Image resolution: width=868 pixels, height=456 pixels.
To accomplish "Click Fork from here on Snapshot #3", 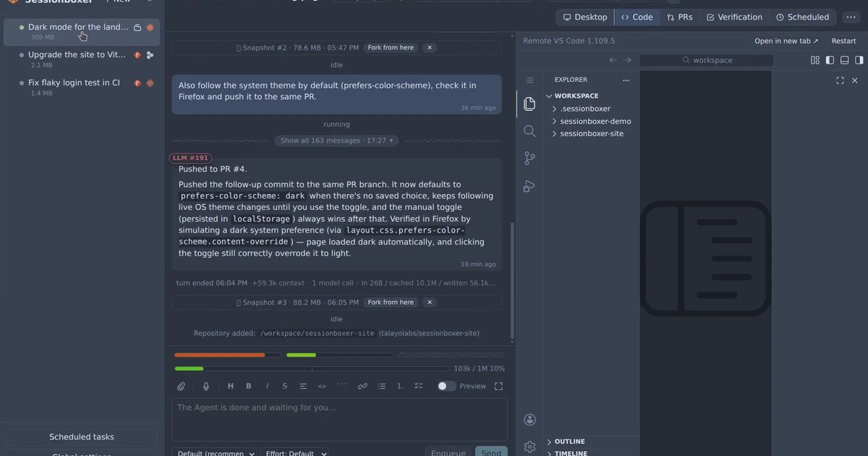I will pos(391,303).
